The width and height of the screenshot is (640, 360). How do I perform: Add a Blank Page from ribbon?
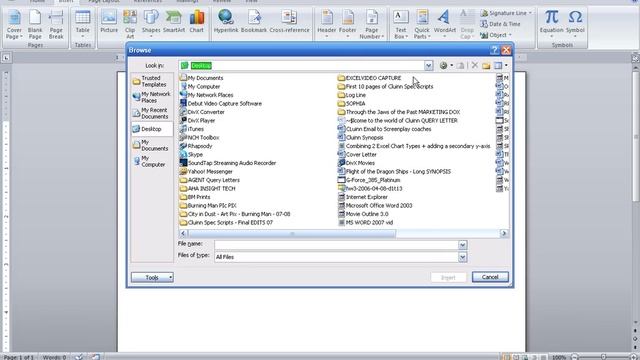click(35, 24)
